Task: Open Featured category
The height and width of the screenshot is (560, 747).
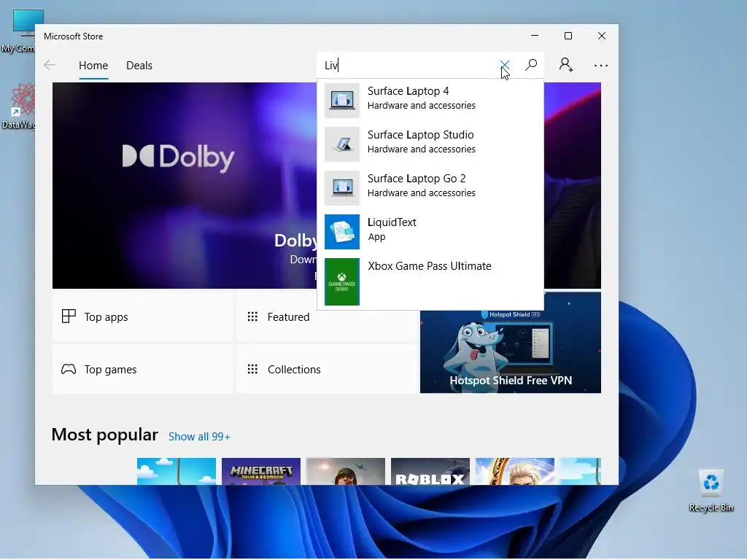Action: [327, 316]
